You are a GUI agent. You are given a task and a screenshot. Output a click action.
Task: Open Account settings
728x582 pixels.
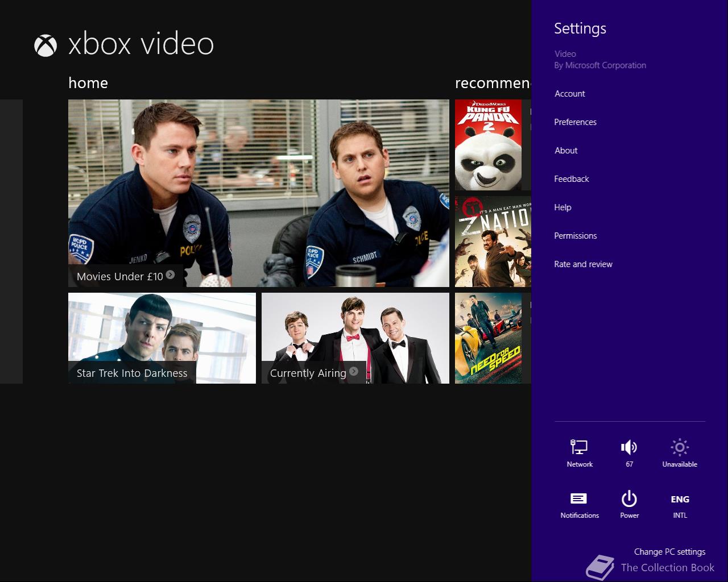point(570,94)
